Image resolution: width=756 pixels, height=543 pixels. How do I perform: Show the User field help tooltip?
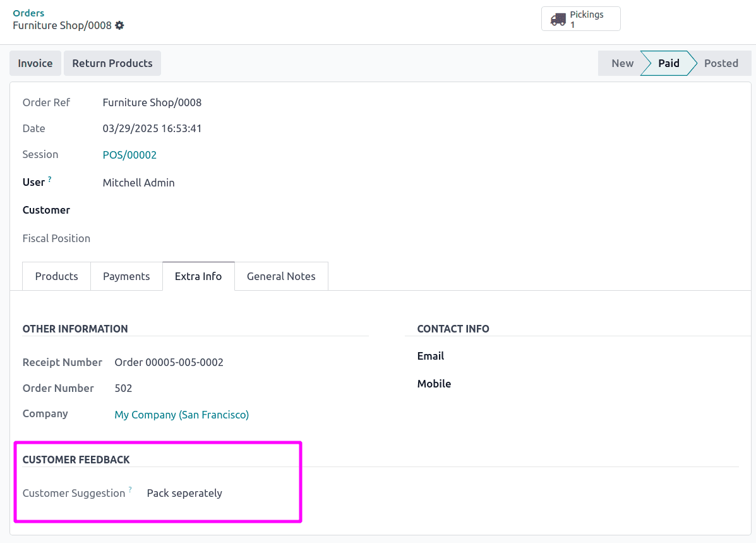(x=50, y=179)
